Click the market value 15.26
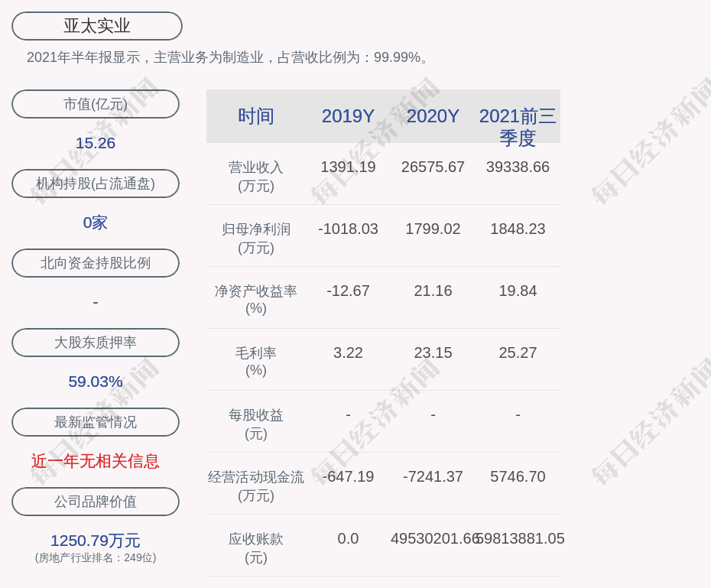This screenshot has height=588, width=711. (x=96, y=143)
